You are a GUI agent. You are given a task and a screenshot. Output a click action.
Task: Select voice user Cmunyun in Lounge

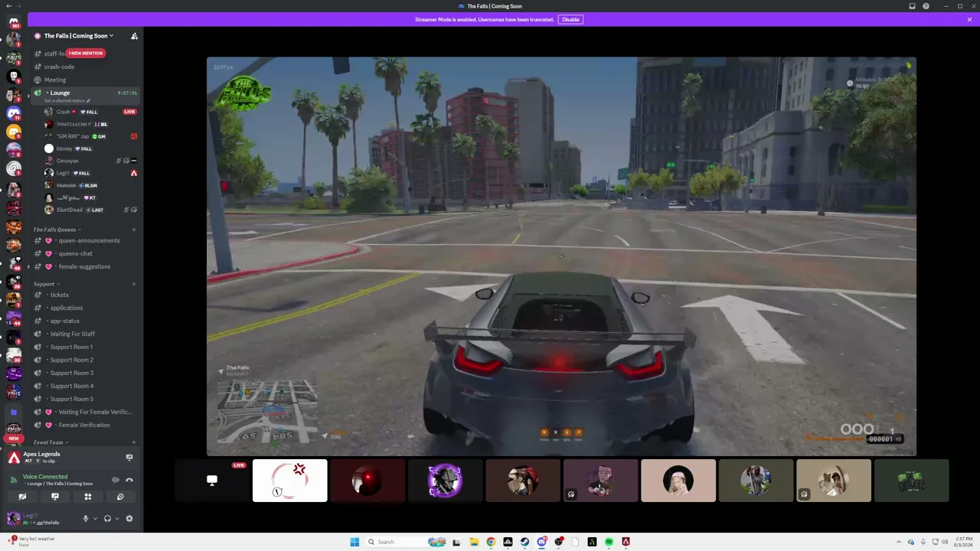pyautogui.click(x=90, y=161)
